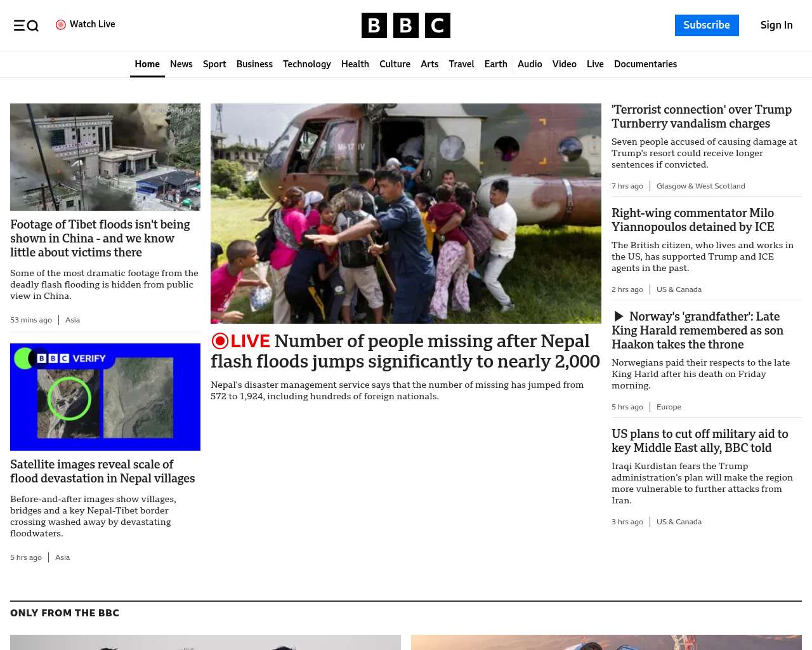
Task: Open the menu and search icon
Action: pyautogui.click(x=26, y=25)
